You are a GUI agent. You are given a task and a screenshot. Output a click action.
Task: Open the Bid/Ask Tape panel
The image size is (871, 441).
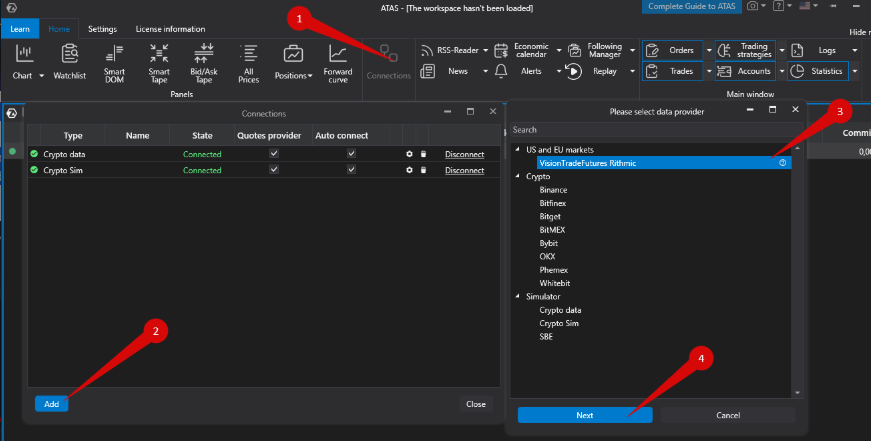point(204,64)
